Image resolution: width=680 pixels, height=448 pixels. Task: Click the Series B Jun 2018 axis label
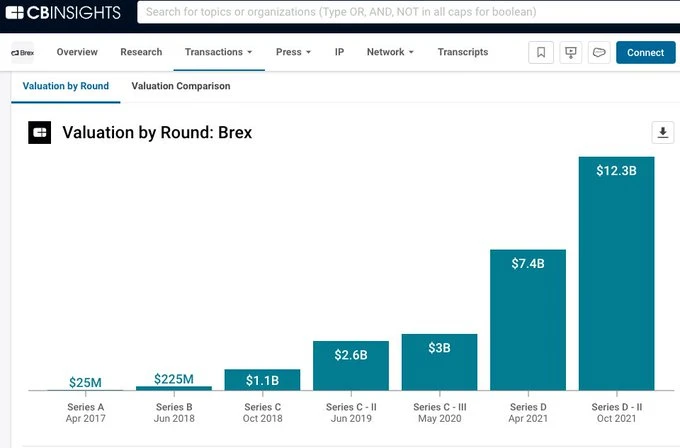(174, 413)
